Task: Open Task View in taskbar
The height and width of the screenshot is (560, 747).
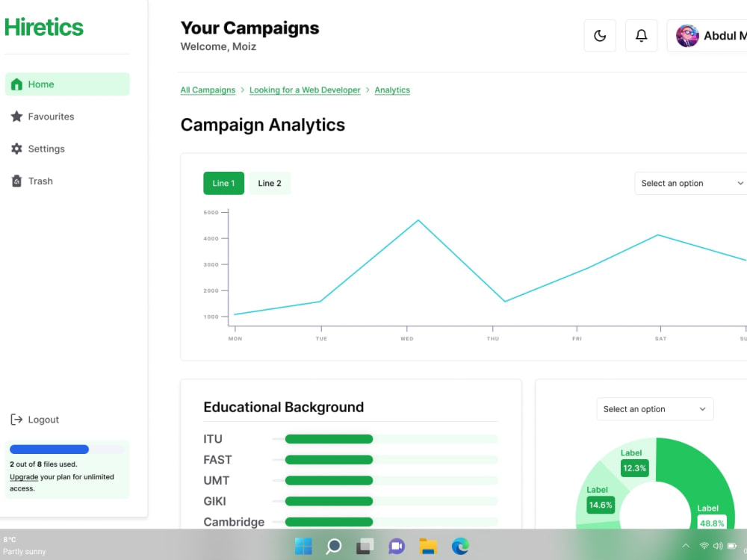Action: coord(365,546)
